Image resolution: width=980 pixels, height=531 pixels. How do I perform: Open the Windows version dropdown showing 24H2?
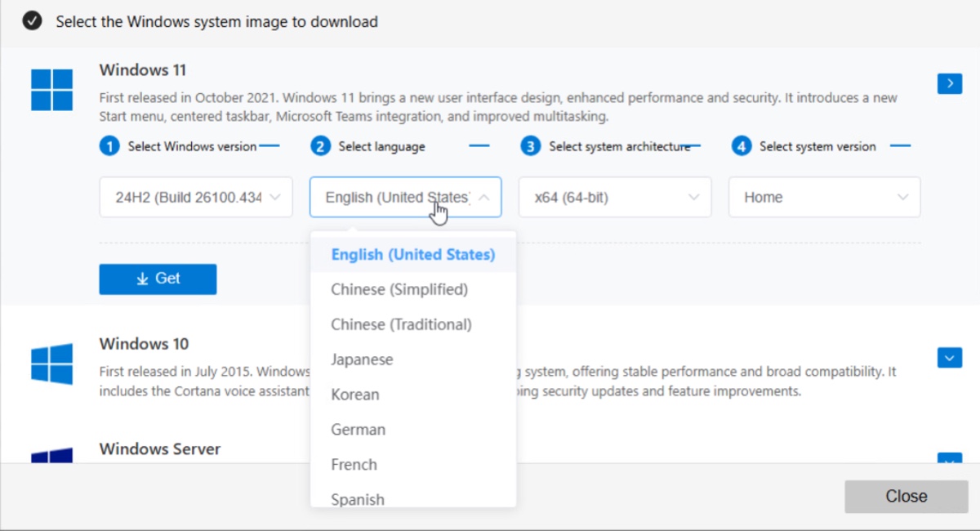pos(196,197)
